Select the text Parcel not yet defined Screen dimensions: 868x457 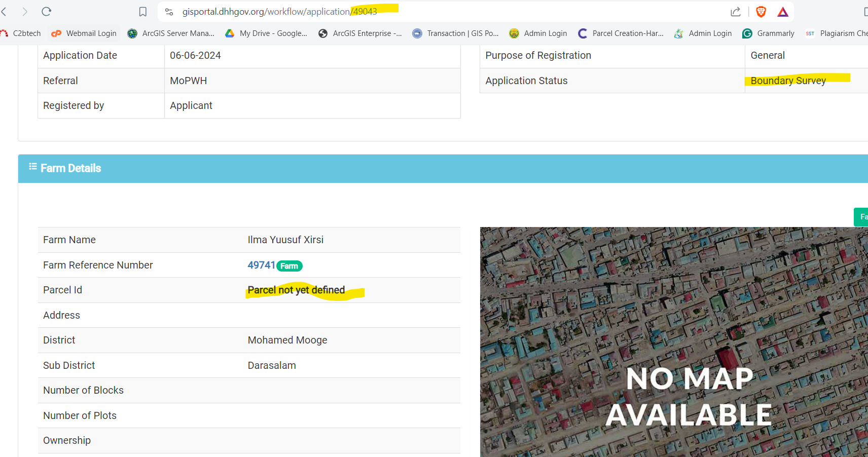[x=296, y=290]
